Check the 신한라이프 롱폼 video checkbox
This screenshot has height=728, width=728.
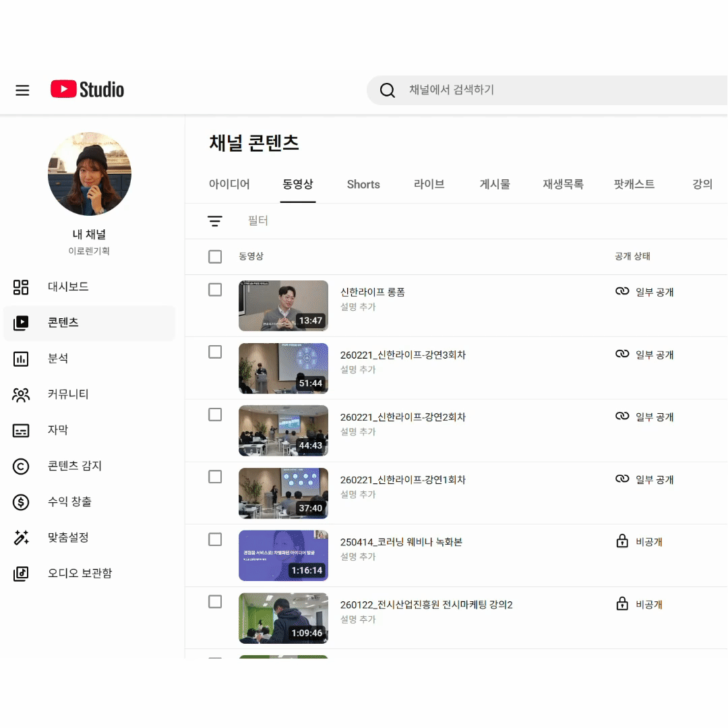(x=215, y=290)
